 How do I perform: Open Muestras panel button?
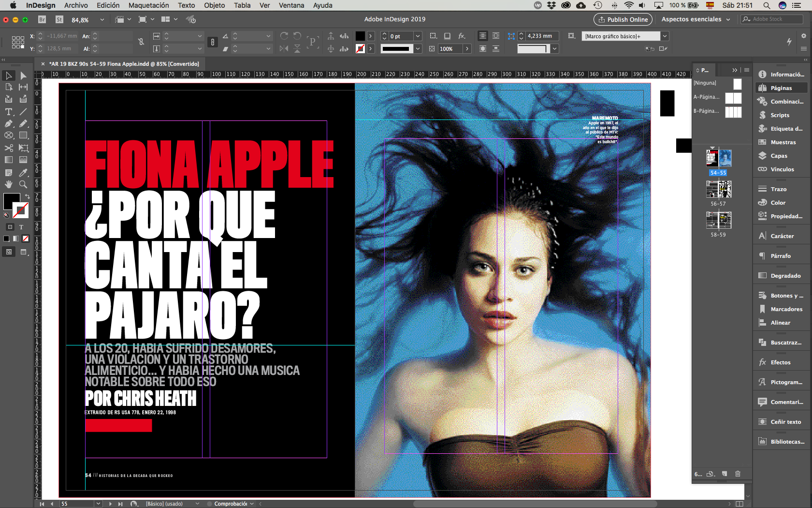click(781, 142)
